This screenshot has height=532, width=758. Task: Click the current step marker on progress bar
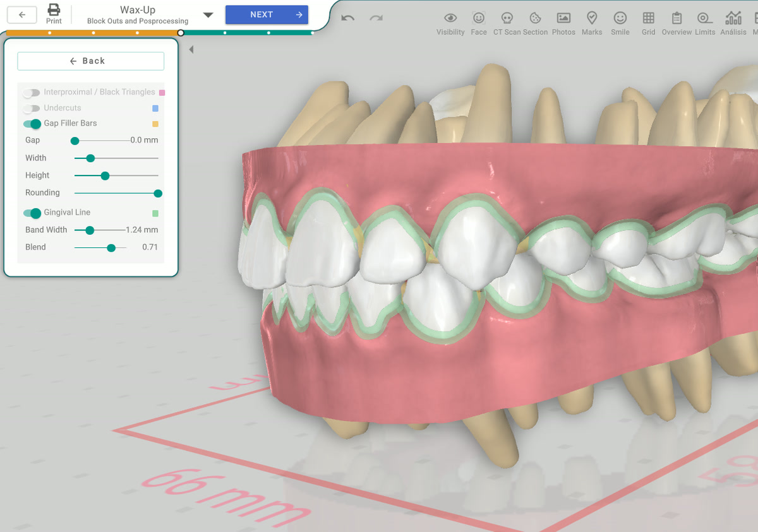(x=181, y=32)
